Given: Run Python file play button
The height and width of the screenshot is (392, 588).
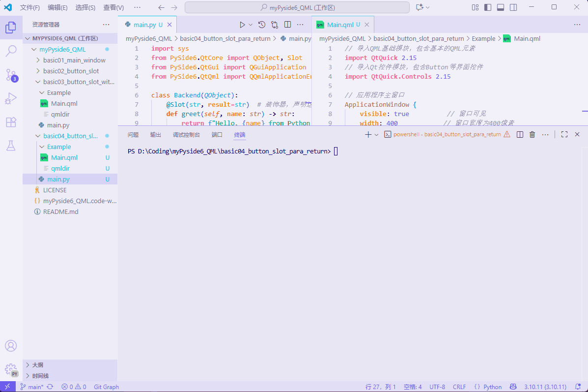Looking at the screenshot, I should coord(242,25).
